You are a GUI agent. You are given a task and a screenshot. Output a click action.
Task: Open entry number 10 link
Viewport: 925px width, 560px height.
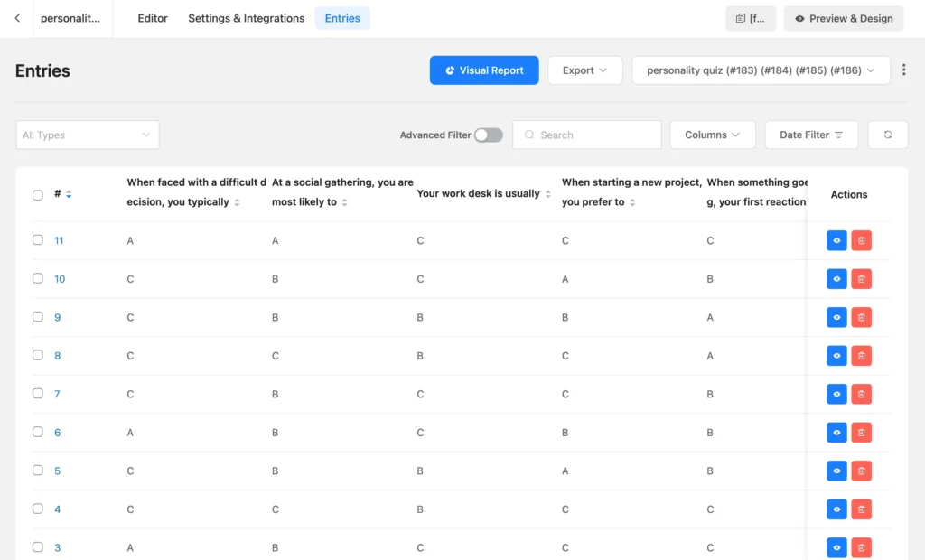(x=60, y=278)
